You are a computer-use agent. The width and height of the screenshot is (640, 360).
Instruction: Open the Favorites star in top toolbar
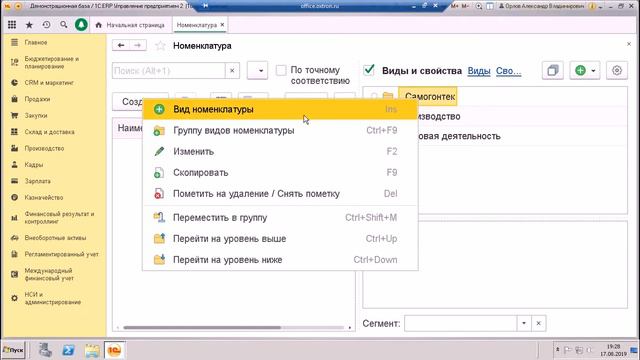pos(29,25)
